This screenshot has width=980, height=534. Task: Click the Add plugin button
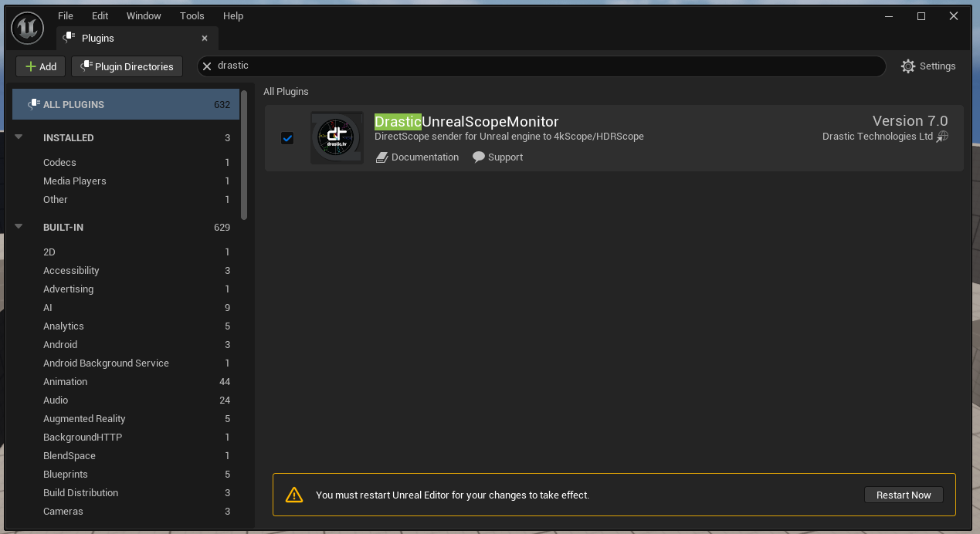point(41,66)
